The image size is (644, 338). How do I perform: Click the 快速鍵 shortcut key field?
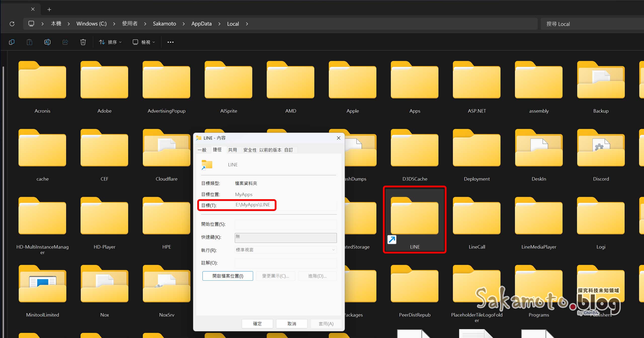[x=286, y=238]
